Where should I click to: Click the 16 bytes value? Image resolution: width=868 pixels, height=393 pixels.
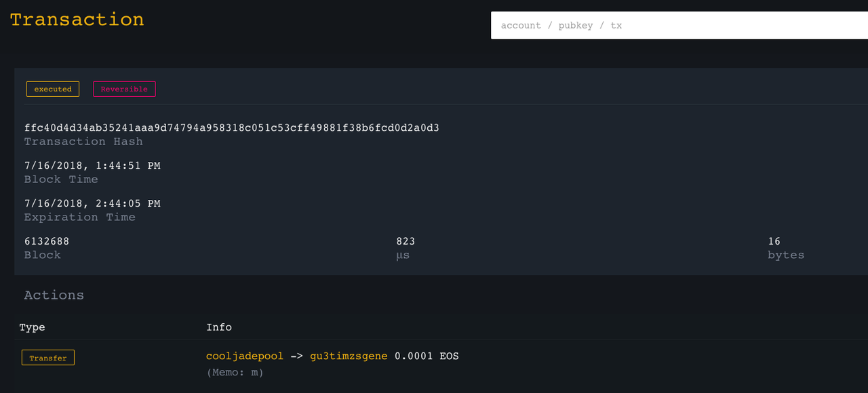pyautogui.click(x=774, y=241)
